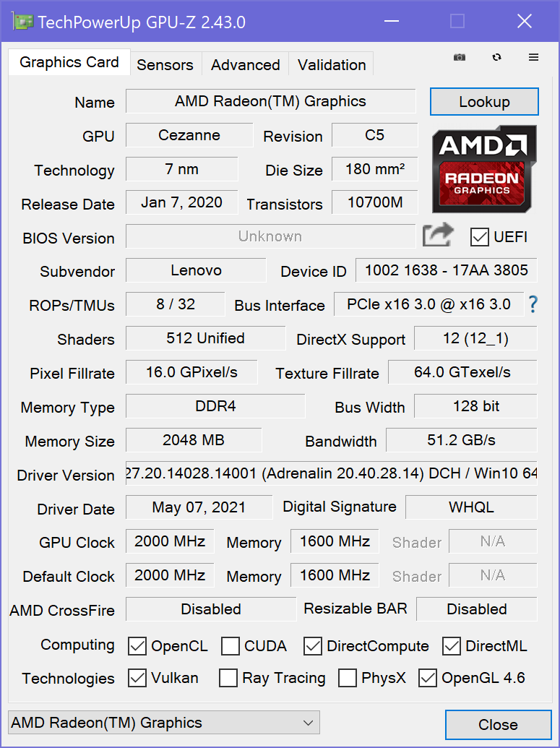Go to the Validation tab
This screenshot has width=560, height=748.
click(331, 64)
